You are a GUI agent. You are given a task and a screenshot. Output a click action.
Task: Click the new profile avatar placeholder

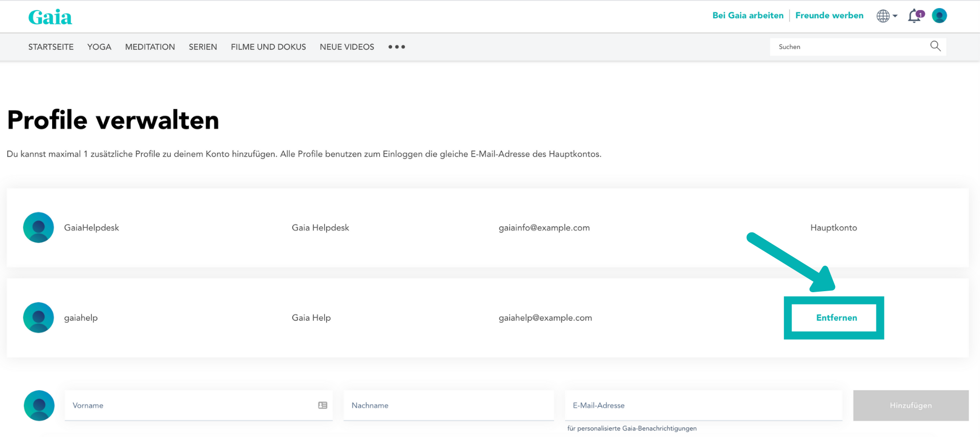[x=39, y=405]
